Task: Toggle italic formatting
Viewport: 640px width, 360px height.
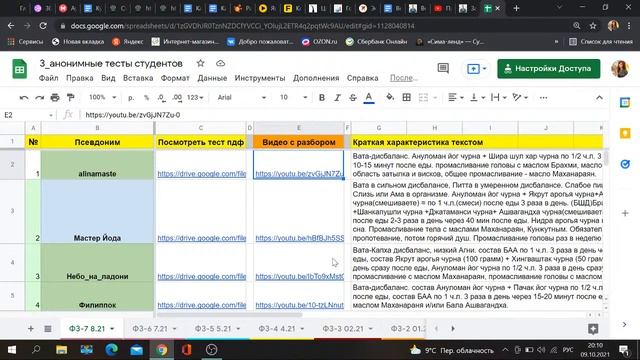Action: coord(337,98)
